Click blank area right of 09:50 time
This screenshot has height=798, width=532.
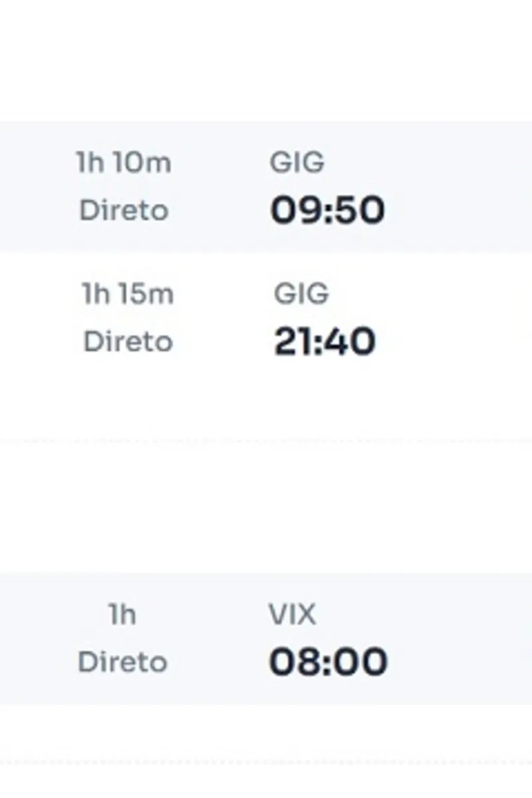[x=459, y=210]
